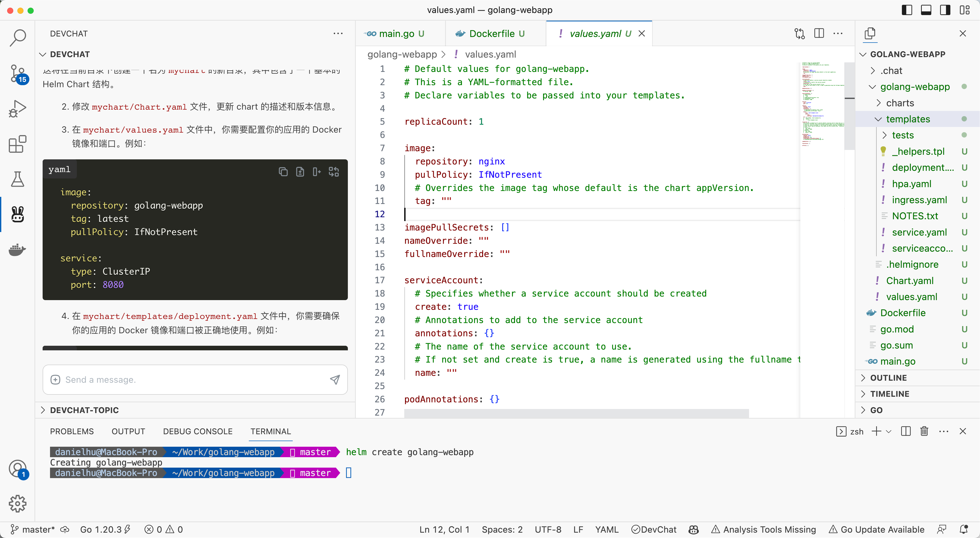This screenshot has width=980, height=538.
Task: Send the chat message with the paper plane
Action: pos(334,379)
